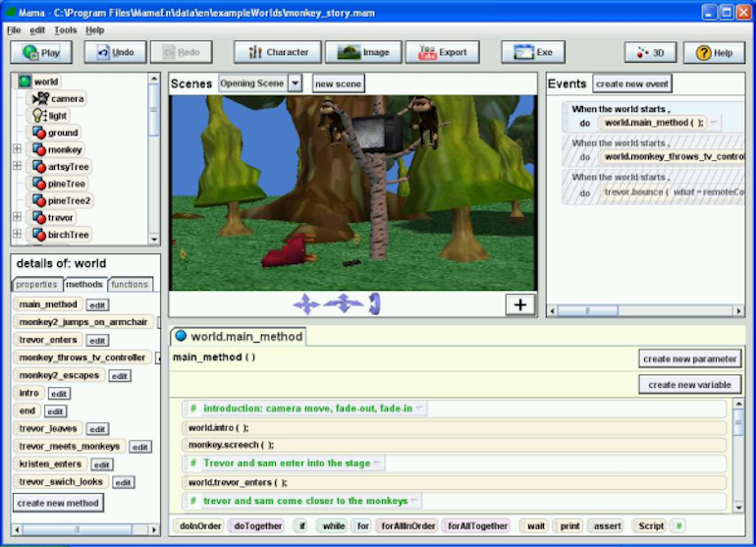
Task: Insert a comment with # tile
Action: [678, 525]
